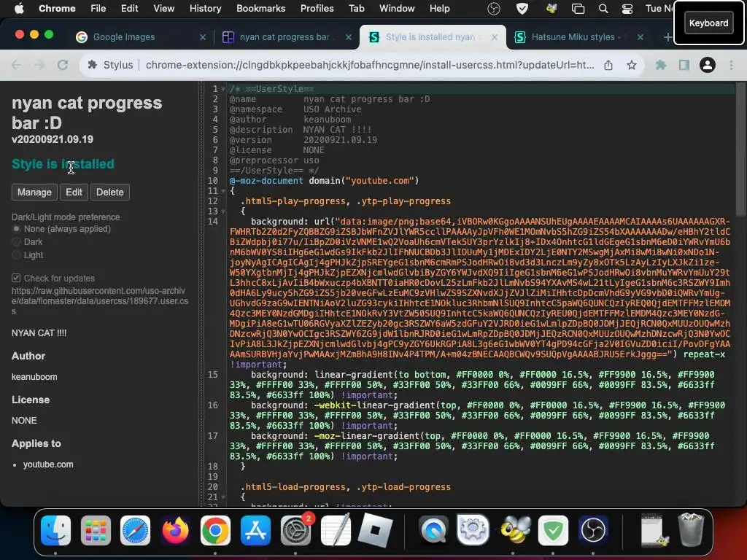The image size is (747, 560).
Task: Go back with the browser back arrow
Action: coord(16,65)
